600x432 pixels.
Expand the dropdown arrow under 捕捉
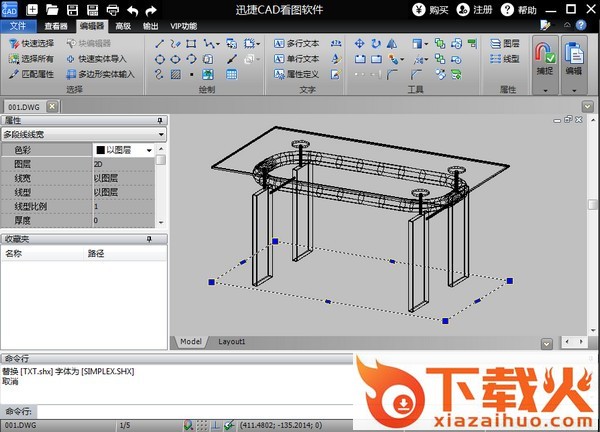(544, 89)
